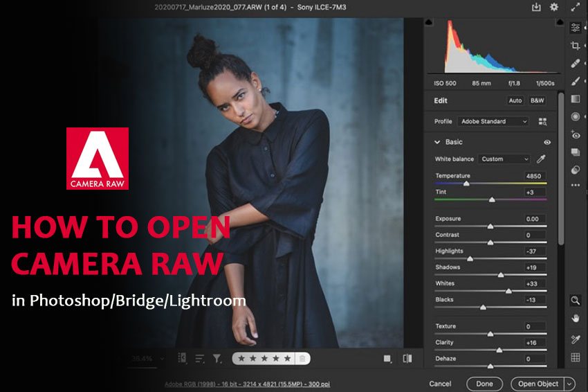This screenshot has height=392, width=588.
Task: Open the Open Object arrow dropdown
Action: click(x=569, y=384)
